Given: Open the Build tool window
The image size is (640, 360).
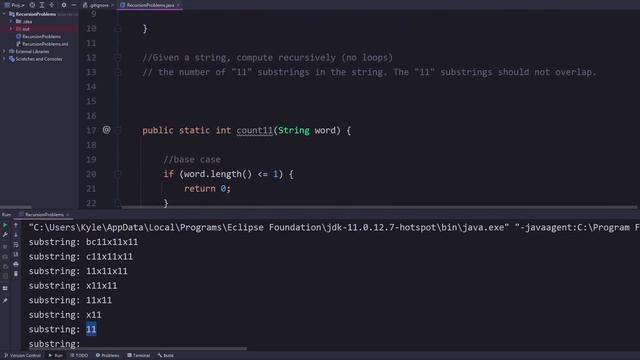Looking at the screenshot, I should [x=166, y=356].
